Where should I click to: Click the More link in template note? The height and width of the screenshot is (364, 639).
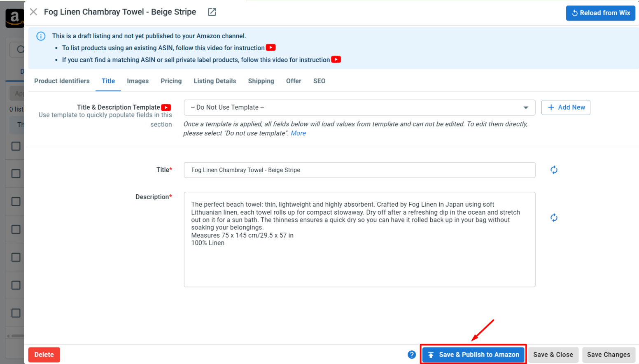click(x=299, y=133)
